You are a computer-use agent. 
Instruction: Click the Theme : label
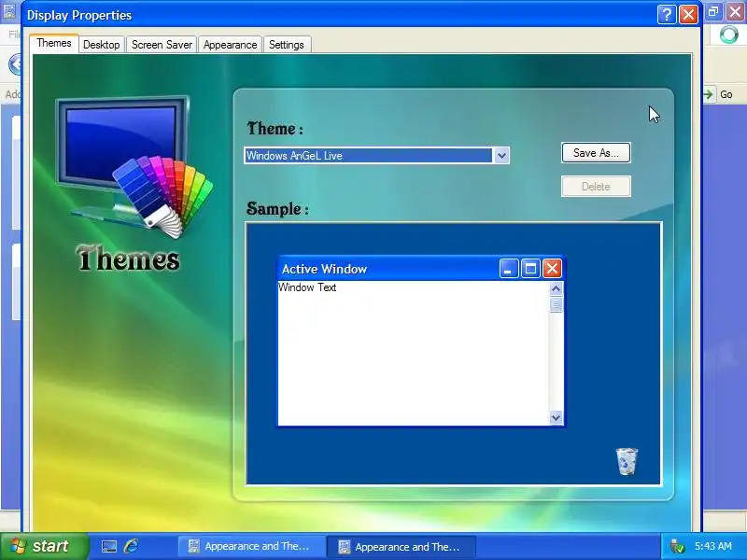coord(275,129)
